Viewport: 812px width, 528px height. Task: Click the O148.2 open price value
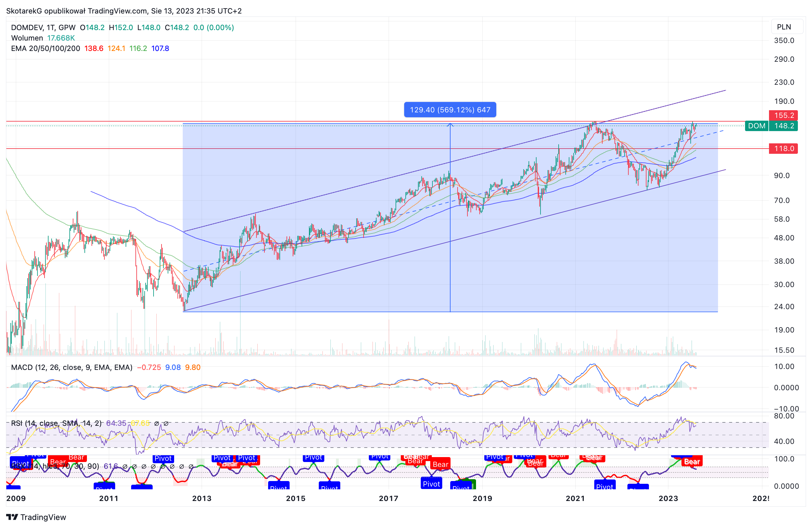(92, 28)
